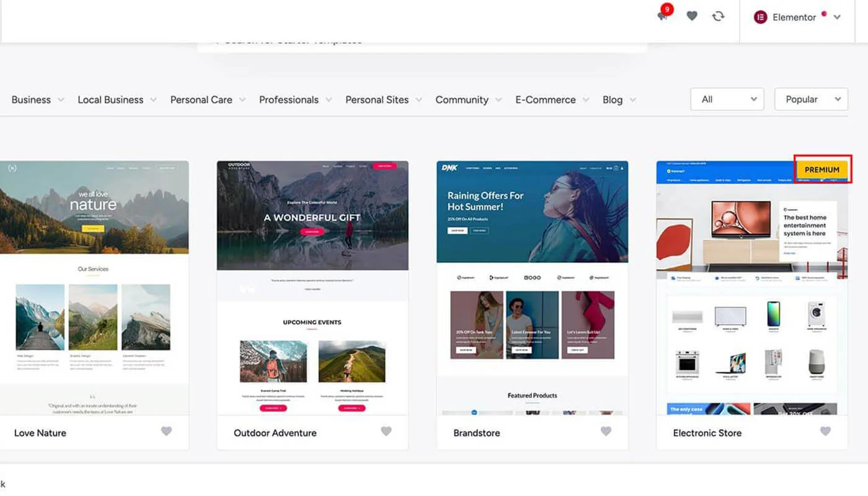868x496 pixels.
Task: Favorite the Outdoor Adventure template
Action: [x=386, y=432]
